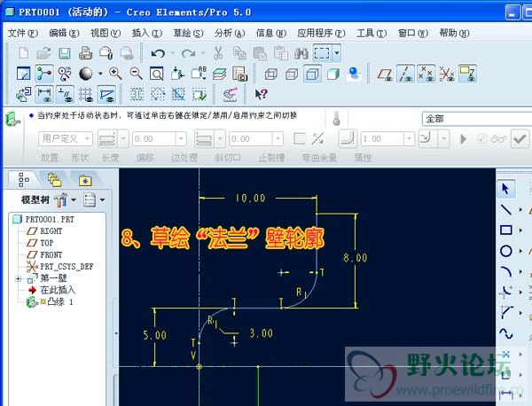Click the Context help arrow icon
Screen dimensions: 532x406
[261, 94]
